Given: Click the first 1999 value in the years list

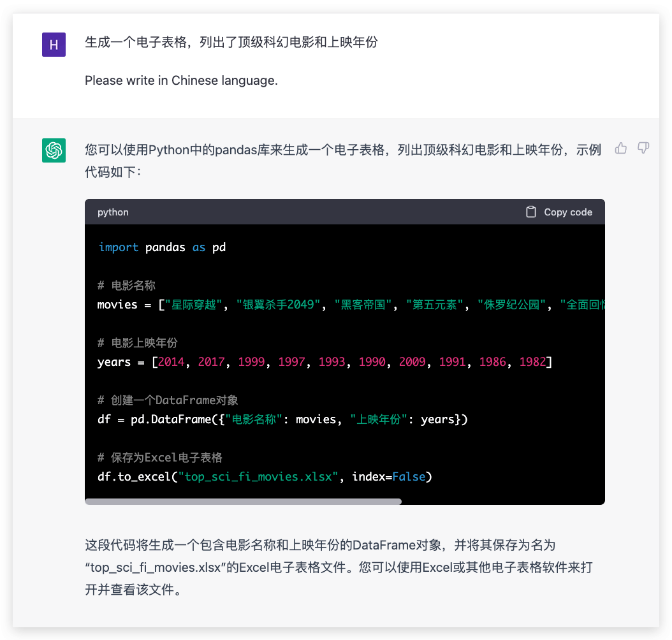Looking at the screenshot, I should (x=252, y=362).
